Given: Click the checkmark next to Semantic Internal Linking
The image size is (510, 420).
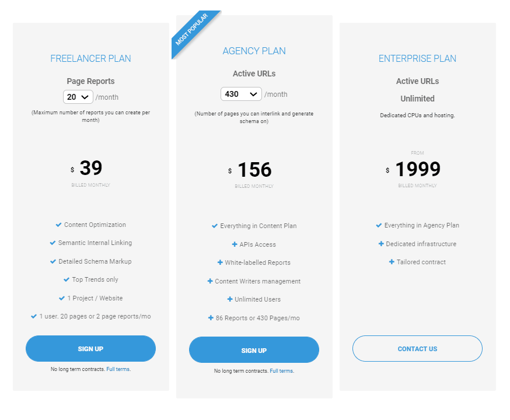Looking at the screenshot, I should pyautogui.click(x=53, y=243).
